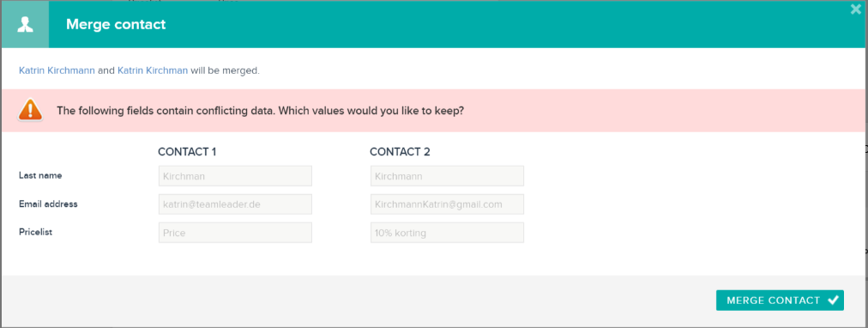Click the checkmark icon on Merge Contact button
This screenshot has height=328, width=868.
point(833,301)
